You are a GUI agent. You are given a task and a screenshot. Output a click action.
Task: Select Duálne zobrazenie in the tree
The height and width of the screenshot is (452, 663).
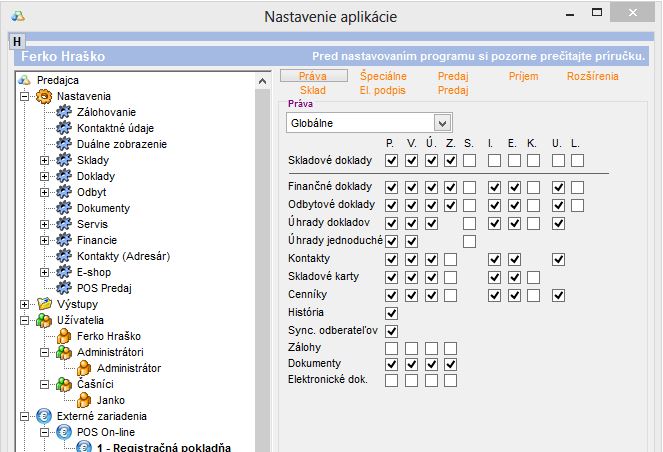pyautogui.click(x=121, y=144)
